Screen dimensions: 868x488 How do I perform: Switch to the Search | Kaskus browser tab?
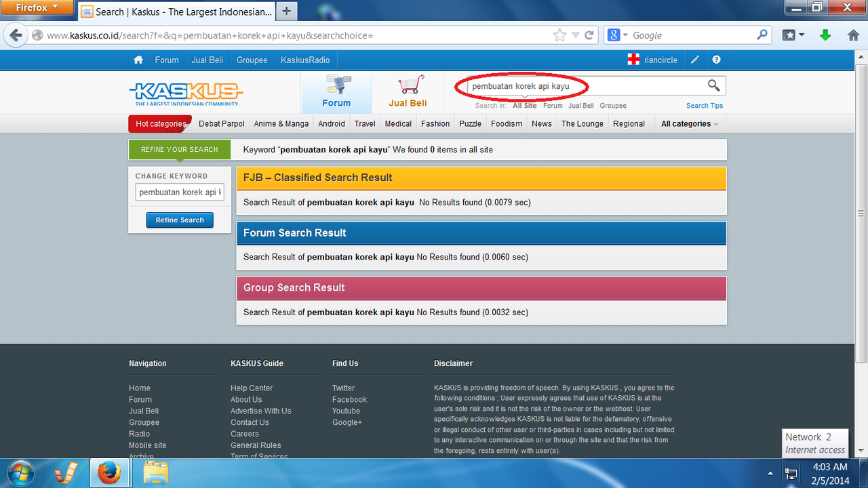pos(178,12)
